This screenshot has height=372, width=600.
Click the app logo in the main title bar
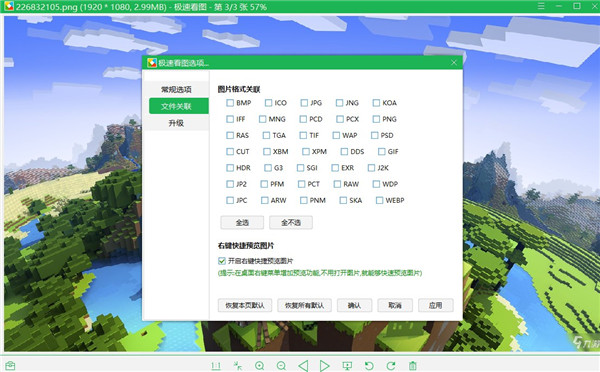[9, 6]
